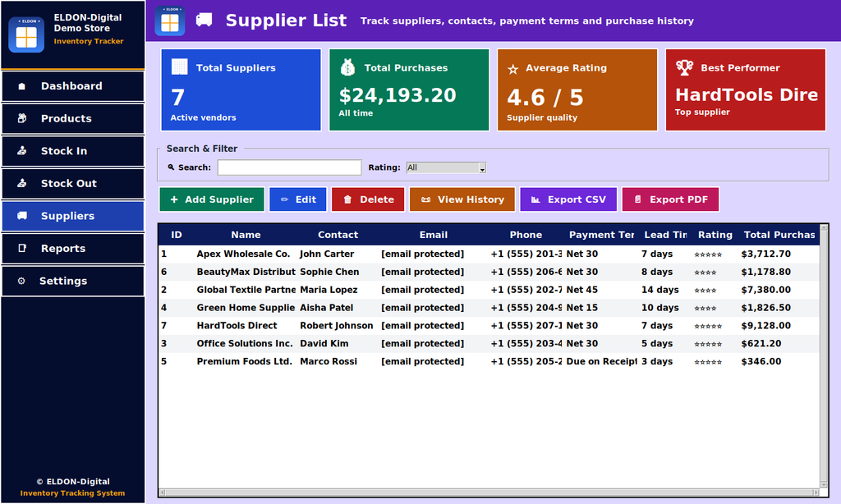
Task: Select the Office Solutions Inc. row
Action: [x=489, y=344]
